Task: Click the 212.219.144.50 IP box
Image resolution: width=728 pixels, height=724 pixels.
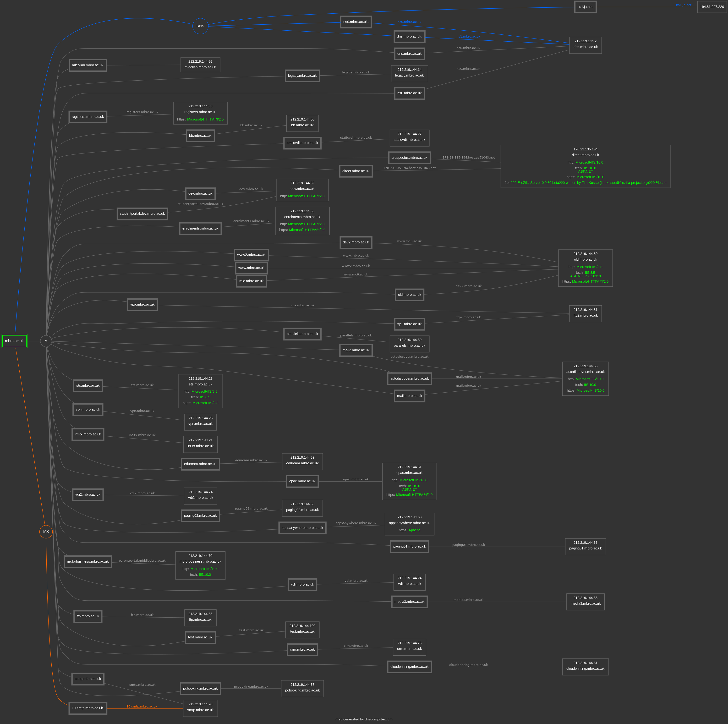Action: click(302, 123)
